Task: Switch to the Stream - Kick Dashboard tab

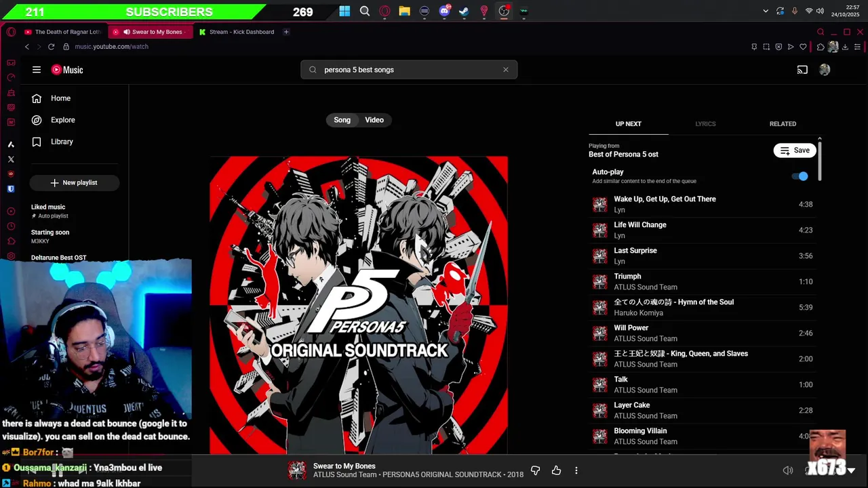Action: click(x=236, y=32)
